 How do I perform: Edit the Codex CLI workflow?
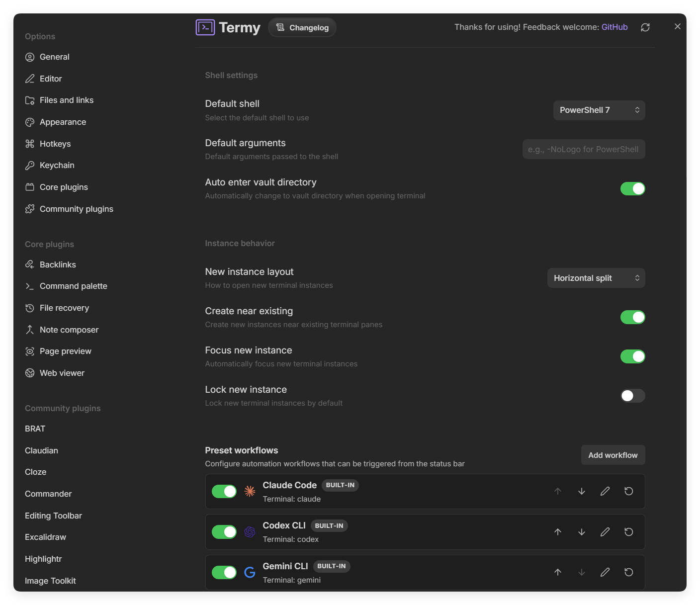(605, 532)
